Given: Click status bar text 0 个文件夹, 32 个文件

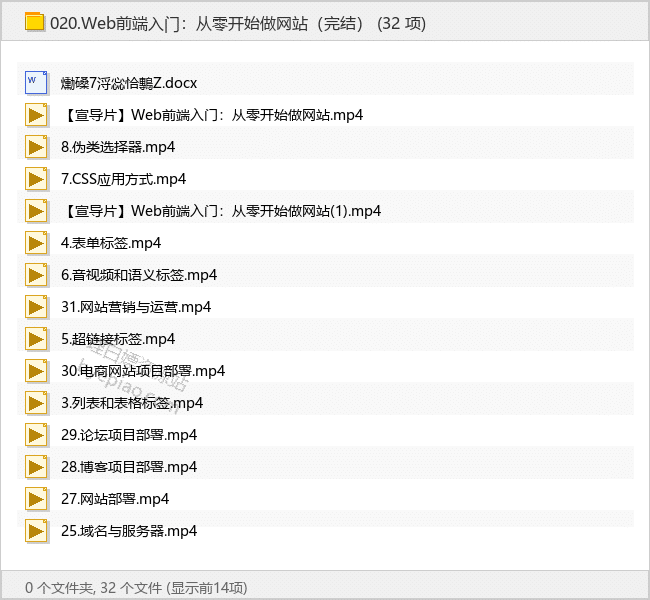Looking at the screenshot, I should pos(94,588).
